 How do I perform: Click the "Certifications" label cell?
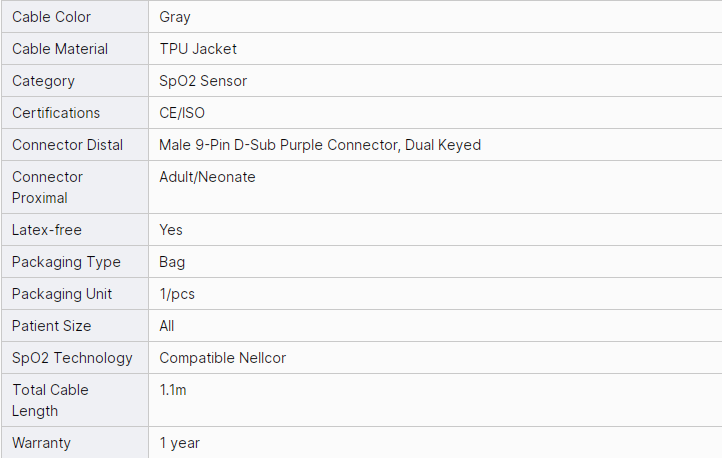tap(56, 113)
